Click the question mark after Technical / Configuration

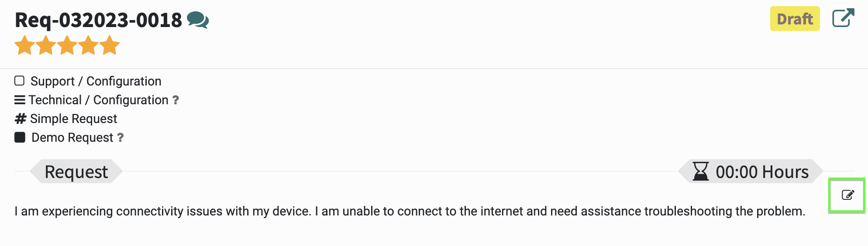coord(176,100)
